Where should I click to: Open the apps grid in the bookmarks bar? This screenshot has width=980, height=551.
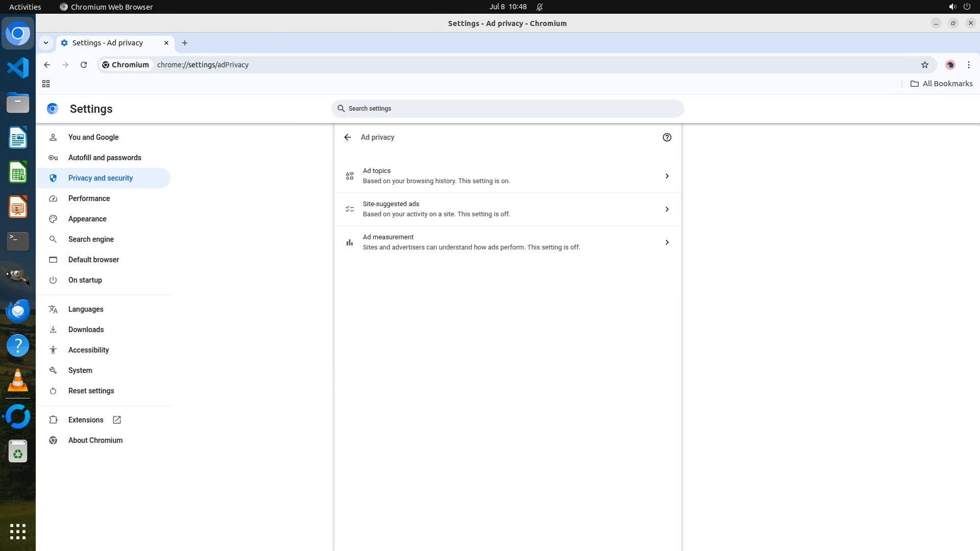click(x=46, y=84)
